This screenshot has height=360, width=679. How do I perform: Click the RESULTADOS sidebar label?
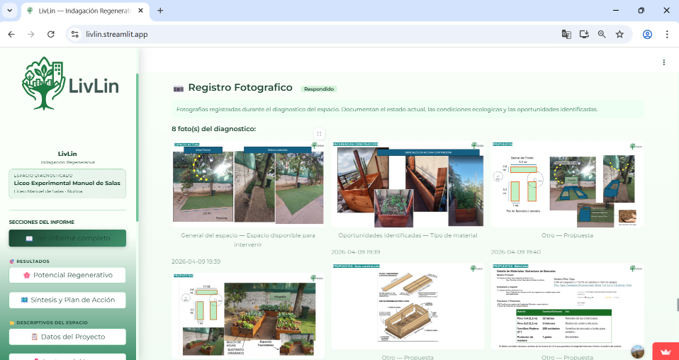pos(32,261)
